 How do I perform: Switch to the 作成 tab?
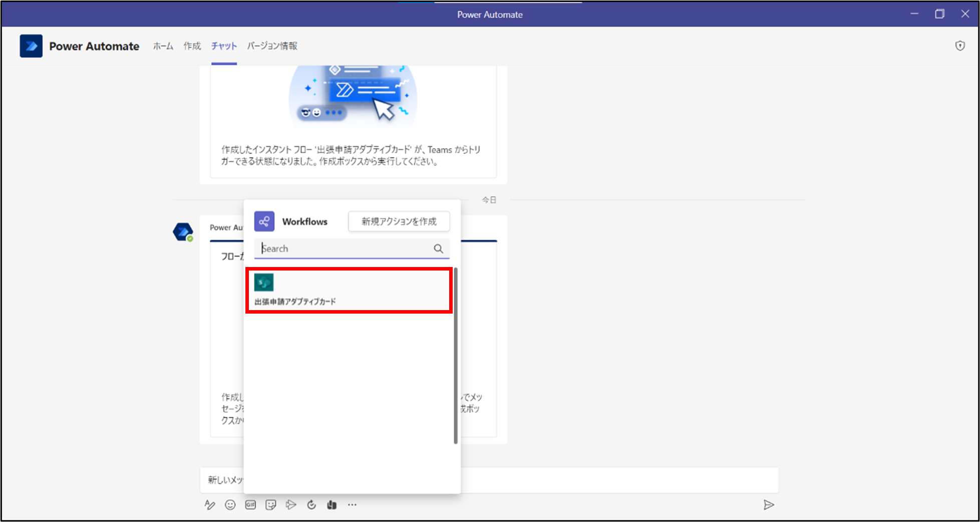192,46
